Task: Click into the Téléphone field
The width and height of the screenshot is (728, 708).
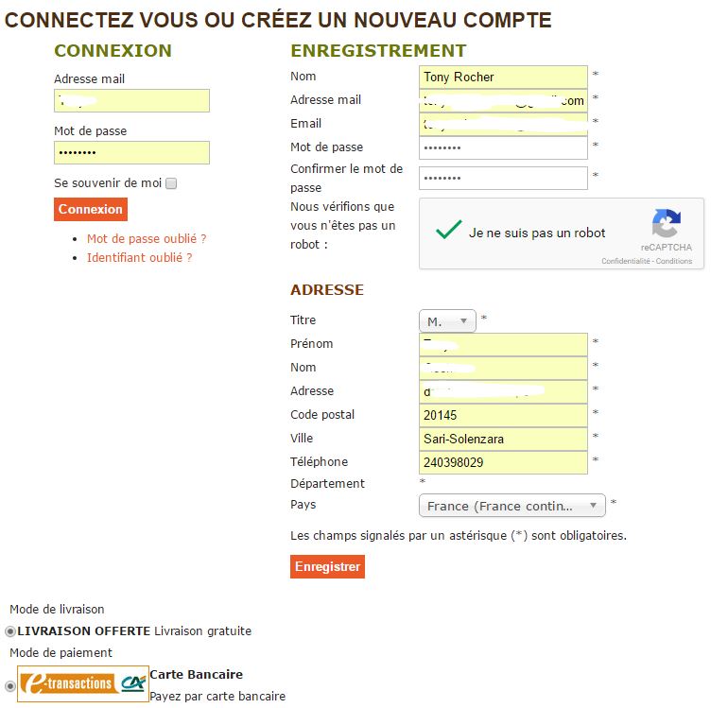Action: 503,462
